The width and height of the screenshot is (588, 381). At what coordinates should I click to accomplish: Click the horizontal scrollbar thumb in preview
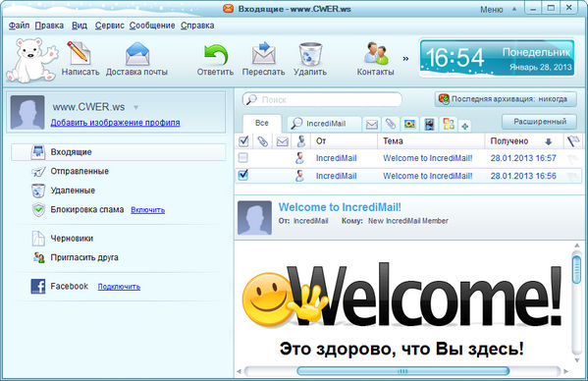403,371
